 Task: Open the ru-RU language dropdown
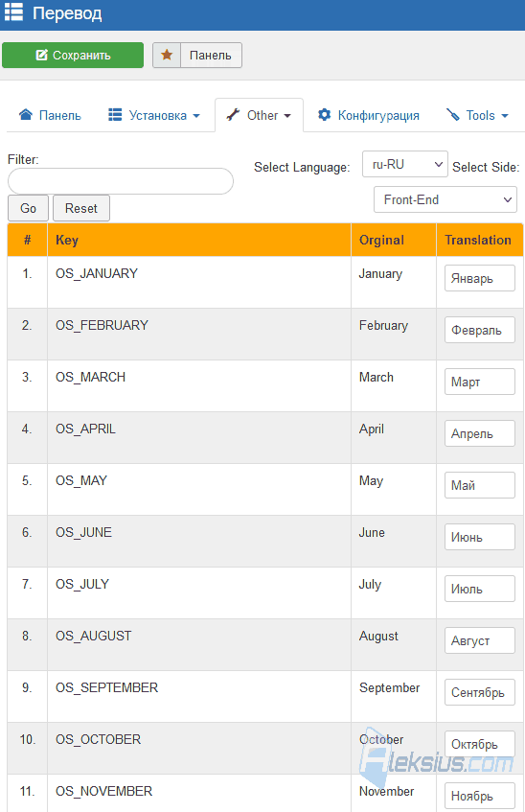pos(405,164)
